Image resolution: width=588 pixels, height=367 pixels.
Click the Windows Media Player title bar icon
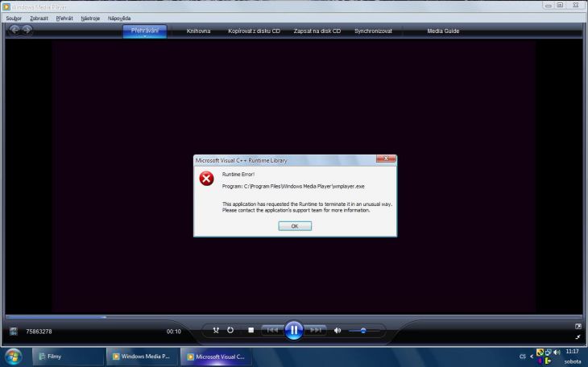pos(6,6)
